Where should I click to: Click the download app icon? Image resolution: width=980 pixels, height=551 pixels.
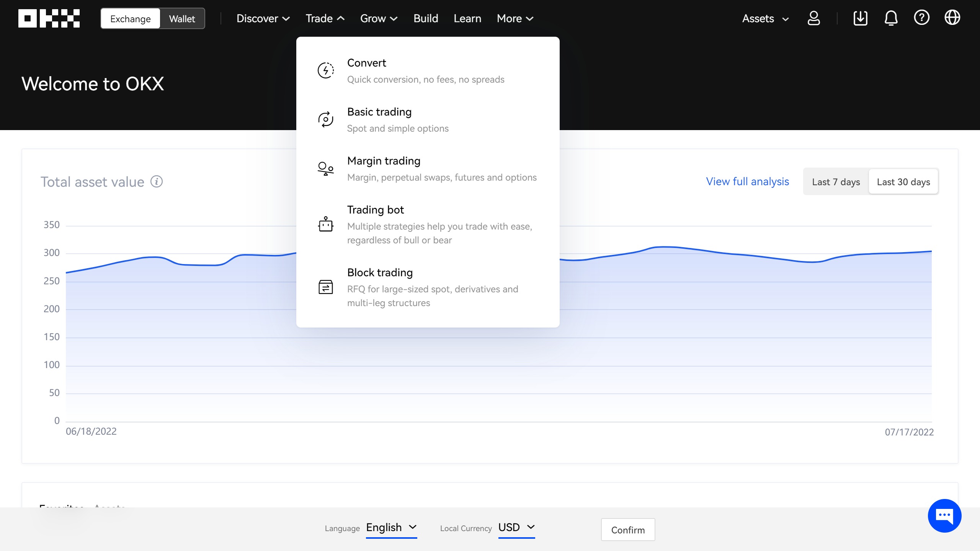[860, 18]
